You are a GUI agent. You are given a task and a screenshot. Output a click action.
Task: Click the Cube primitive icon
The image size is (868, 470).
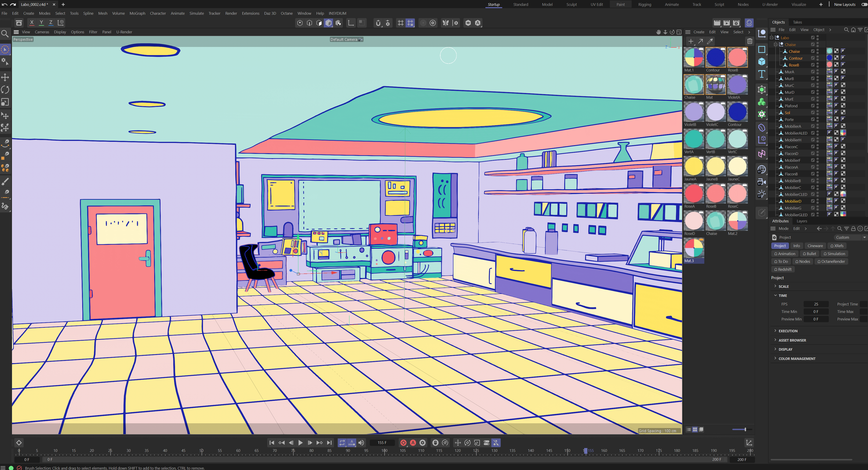[x=762, y=62]
